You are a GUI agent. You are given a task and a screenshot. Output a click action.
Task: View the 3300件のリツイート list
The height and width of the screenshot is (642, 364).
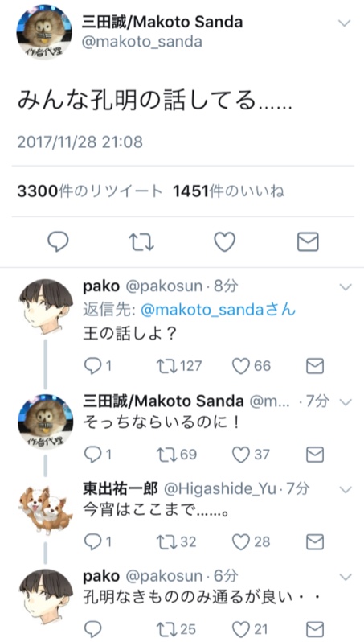90,191
